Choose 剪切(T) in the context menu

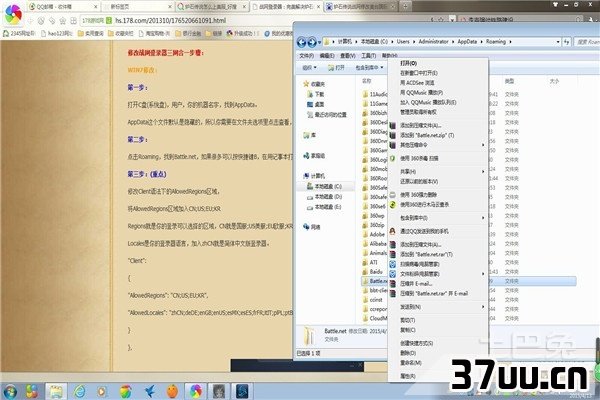tap(408, 320)
